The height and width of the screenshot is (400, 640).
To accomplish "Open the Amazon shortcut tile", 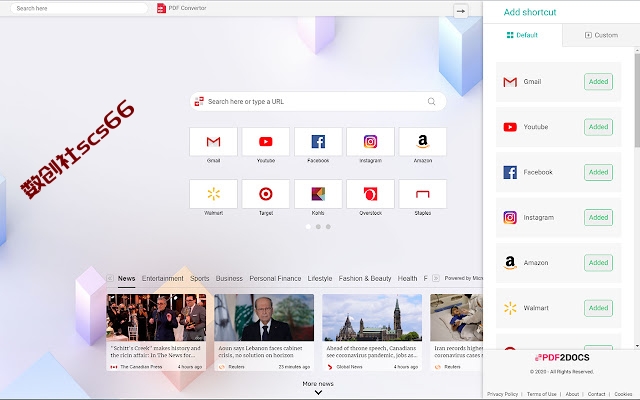I will [x=422, y=142].
